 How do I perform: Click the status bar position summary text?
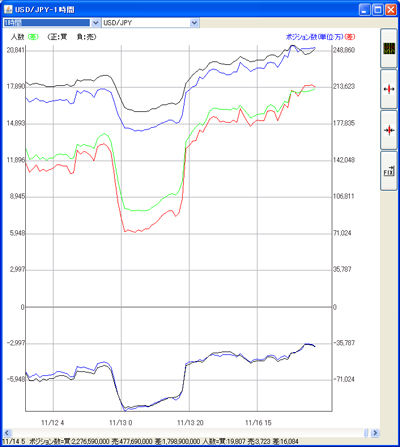coord(150,442)
